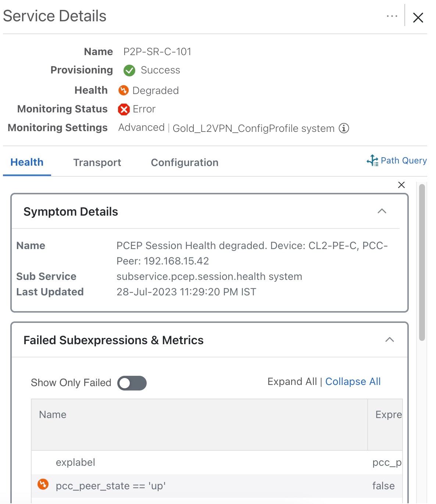
Task: Switch to the Transport tab
Action: 97,162
